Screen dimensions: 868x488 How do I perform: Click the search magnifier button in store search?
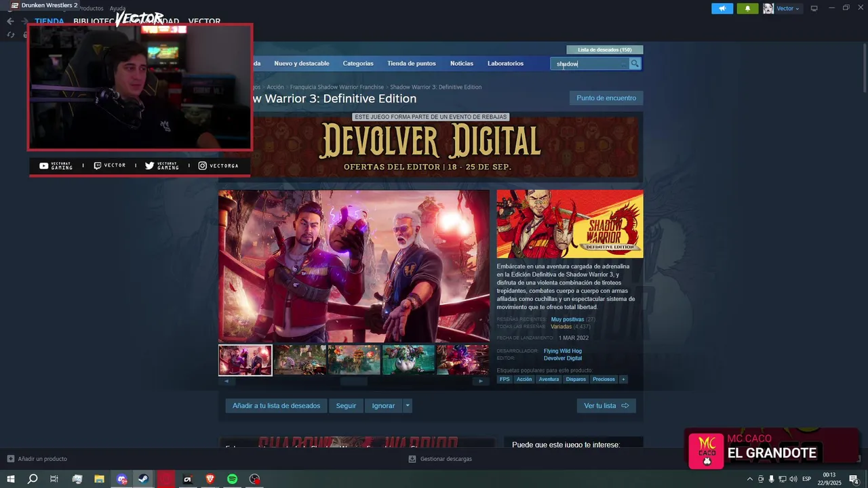click(635, 64)
